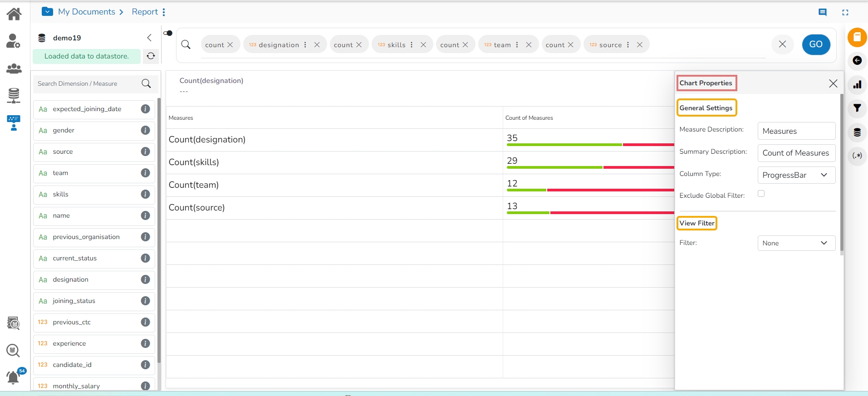Click the Measures column header
This screenshot has height=396, width=868.
(x=181, y=118)
